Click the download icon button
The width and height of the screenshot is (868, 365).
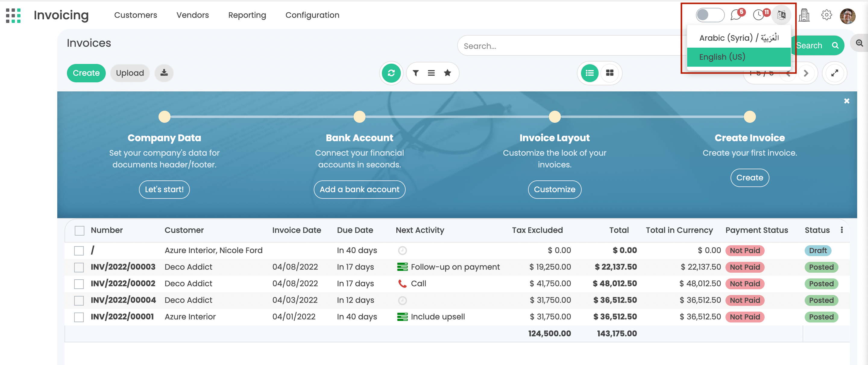[164, 73]
